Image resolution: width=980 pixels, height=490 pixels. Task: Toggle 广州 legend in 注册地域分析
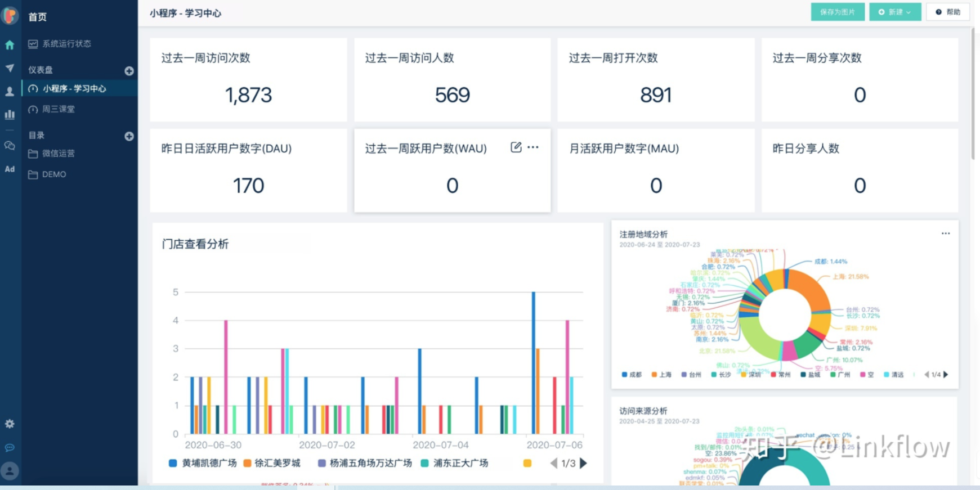coord(840,375)
